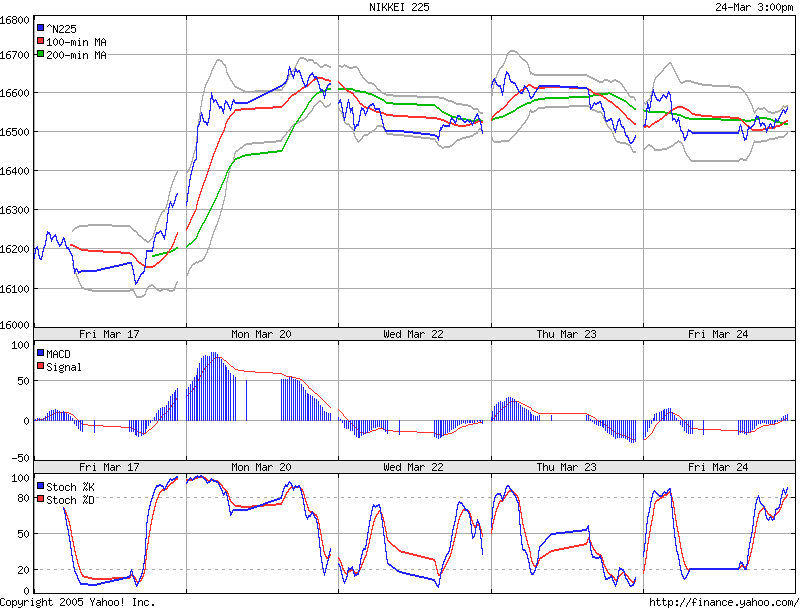Click the red Stoch %D legend swatch
This screenshot has width=800, height=608.
[x=40, y=499]
